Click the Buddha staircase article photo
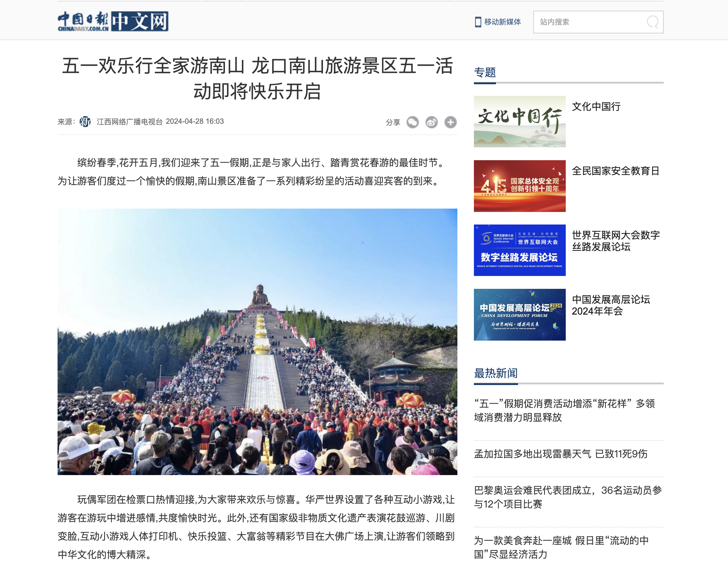 (257, 342)
